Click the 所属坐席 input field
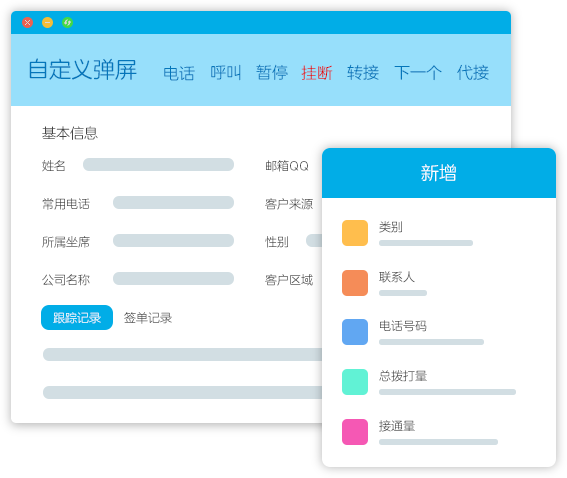567x478 pixels. [173, 240]
